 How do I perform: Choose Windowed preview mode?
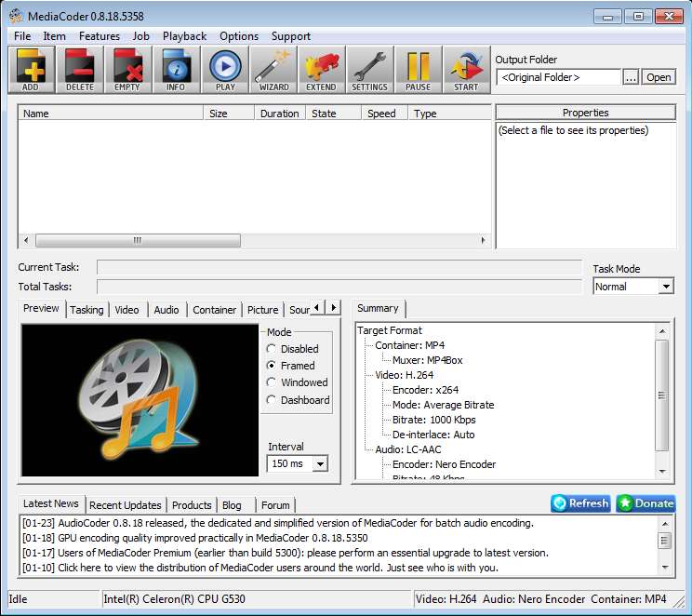point(272,382)
